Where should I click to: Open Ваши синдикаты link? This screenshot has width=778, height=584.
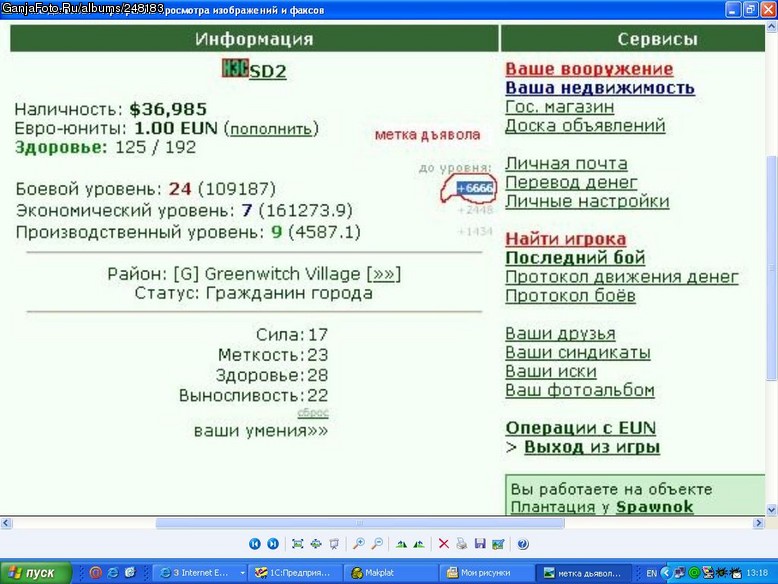click(x=578, y=352)
